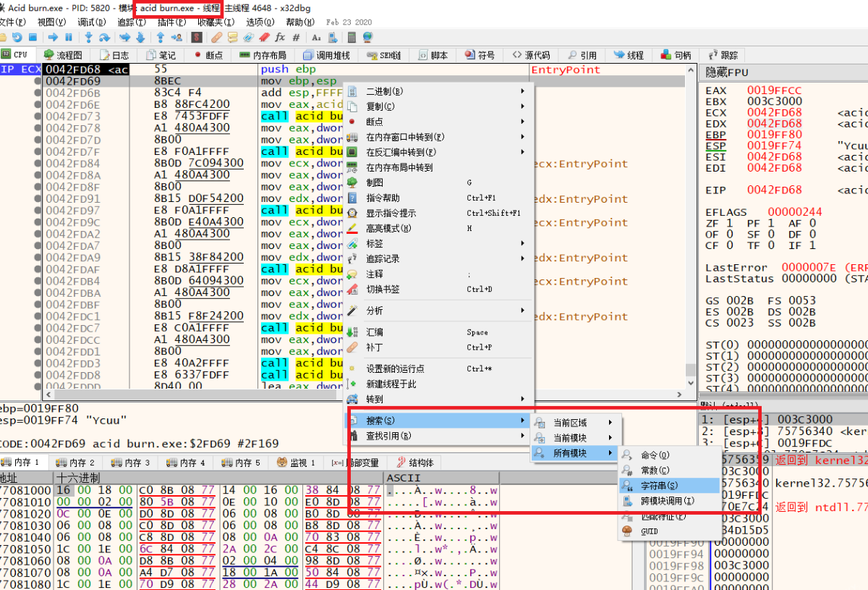Choose 高亮模式 in the context menu

(438, 228)
